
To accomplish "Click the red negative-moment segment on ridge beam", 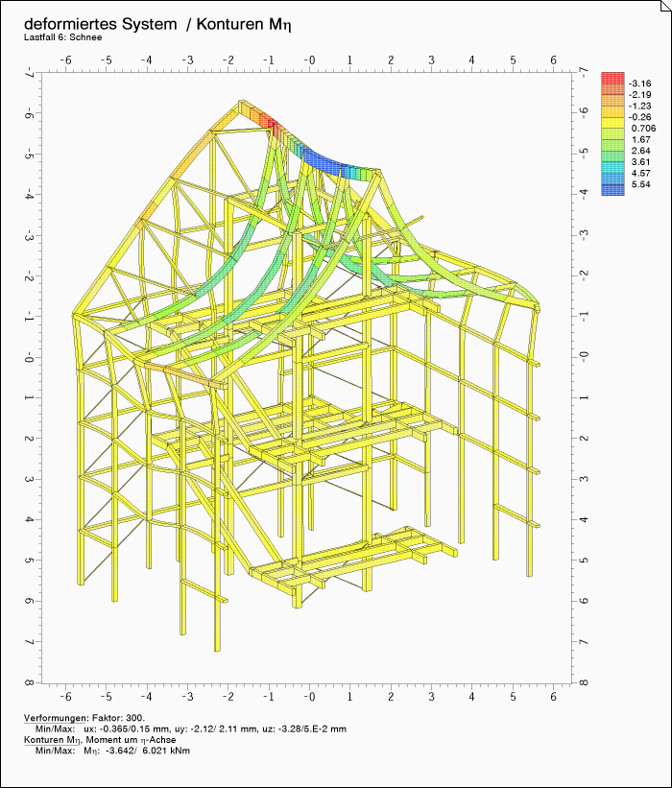I will [x=267, y=125].
